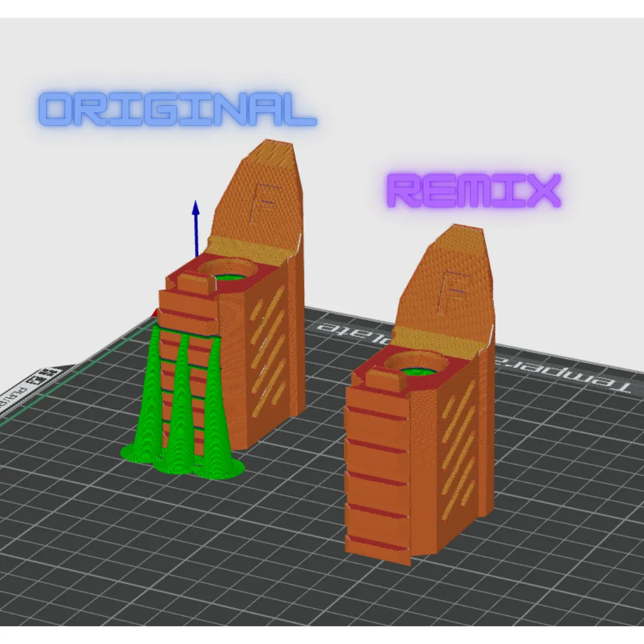Image resolution: width=644 pixels, height=644 pixels.
Task: Click the glowing REMIX caption text
Action: pyautogui.click(x=474, y=191)
